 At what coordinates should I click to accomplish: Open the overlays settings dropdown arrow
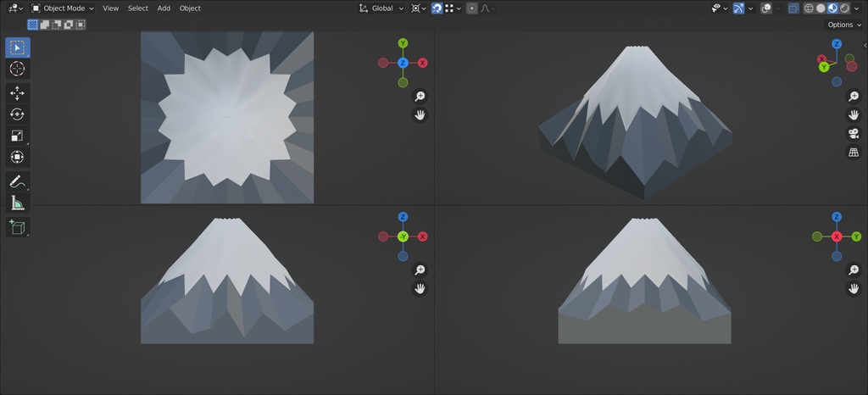778,8
